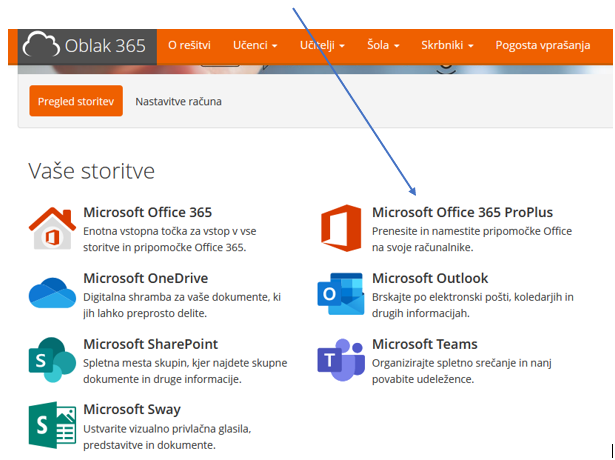
Task: Expand the Skrbniki dropdown menu
Action: tap(447, 45)
